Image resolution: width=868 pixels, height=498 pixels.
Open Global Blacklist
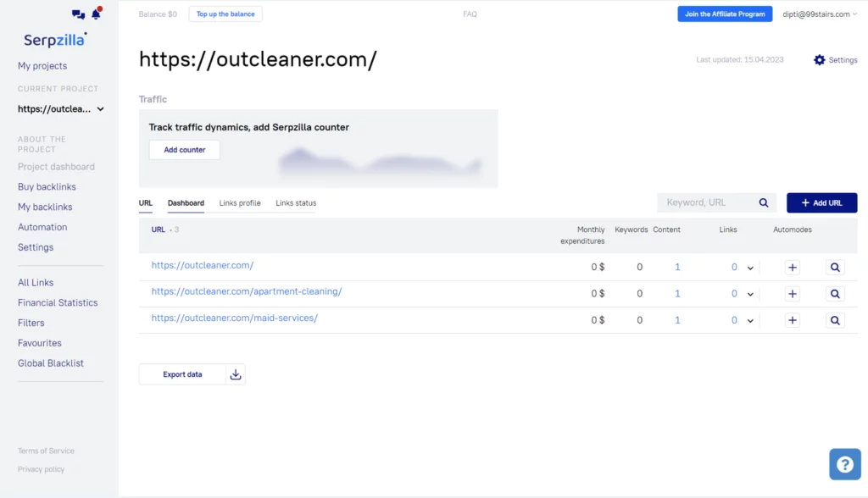point(50,363)
